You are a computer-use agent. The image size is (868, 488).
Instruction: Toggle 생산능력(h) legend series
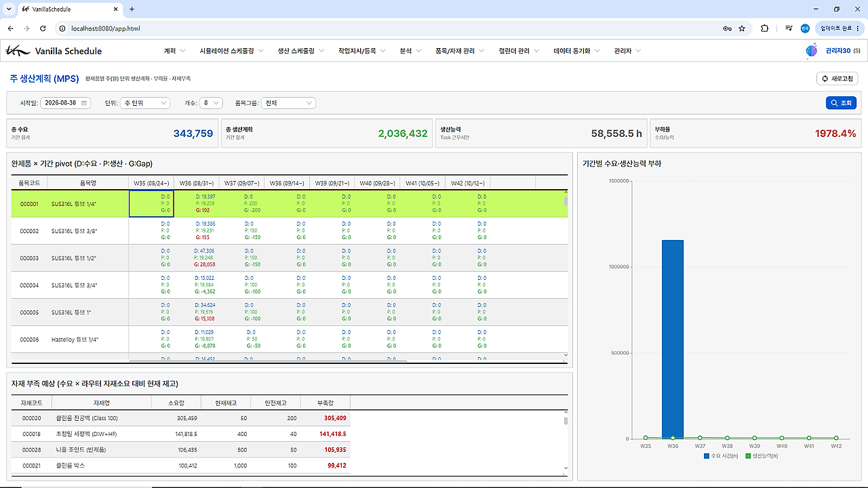coord(762,456)
